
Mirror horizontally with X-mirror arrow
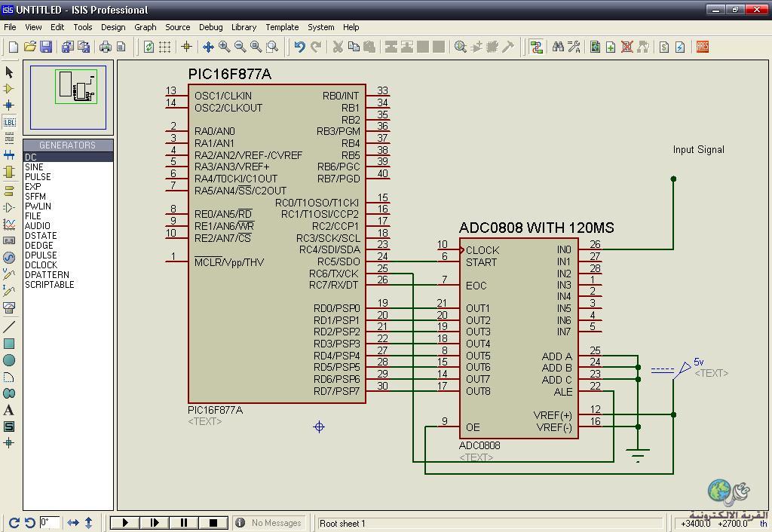point(73,523)
